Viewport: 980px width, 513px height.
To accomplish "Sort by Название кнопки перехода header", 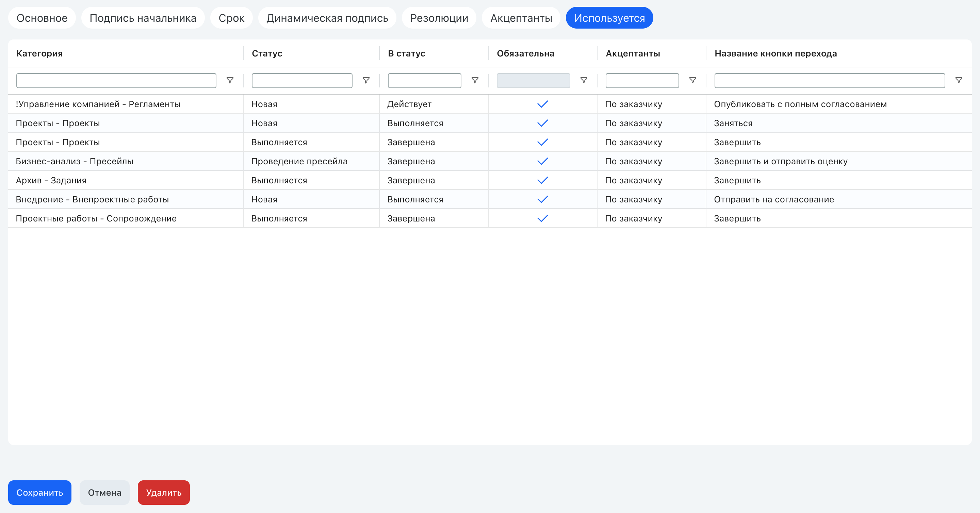I will 775,53.
